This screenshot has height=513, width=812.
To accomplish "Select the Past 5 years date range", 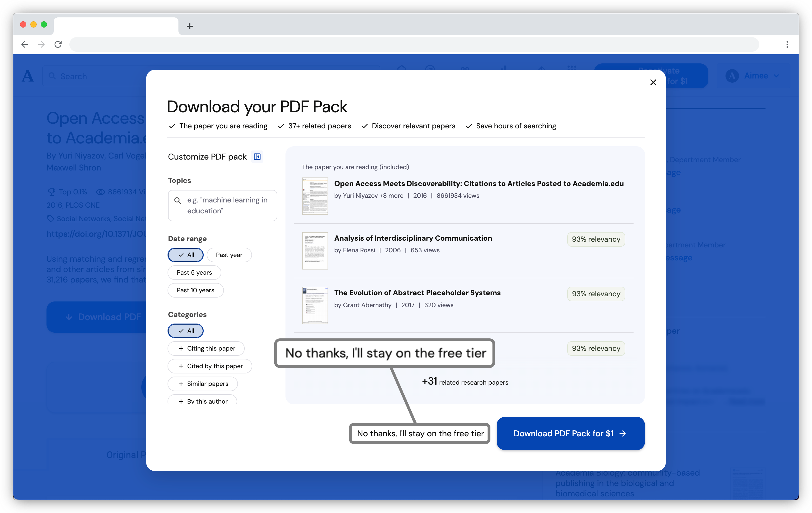I will click(194, 273).
